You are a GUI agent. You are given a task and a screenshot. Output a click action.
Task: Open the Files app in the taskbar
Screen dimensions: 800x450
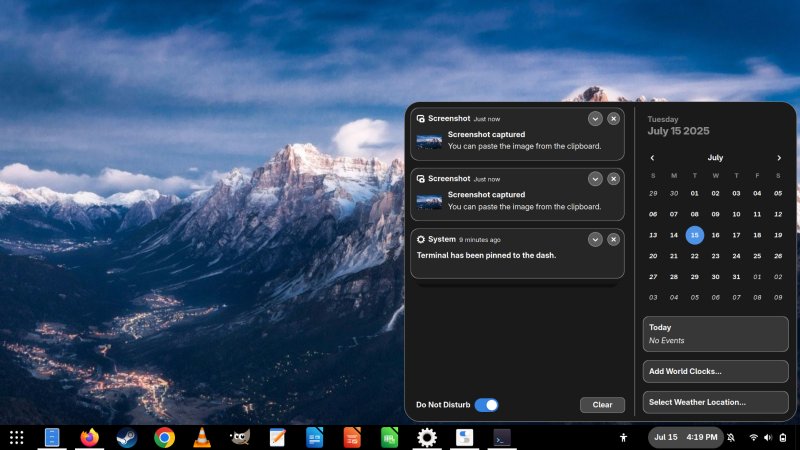(52, 437)
